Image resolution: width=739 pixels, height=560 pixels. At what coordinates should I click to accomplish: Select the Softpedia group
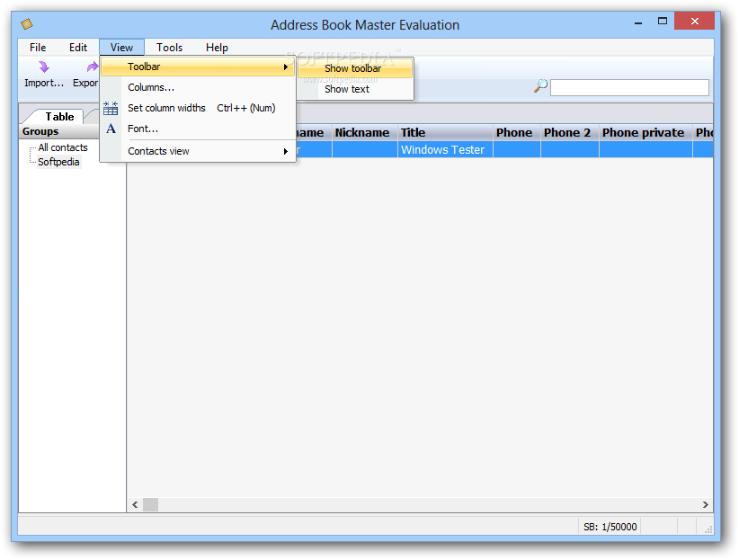pos(58,162)
